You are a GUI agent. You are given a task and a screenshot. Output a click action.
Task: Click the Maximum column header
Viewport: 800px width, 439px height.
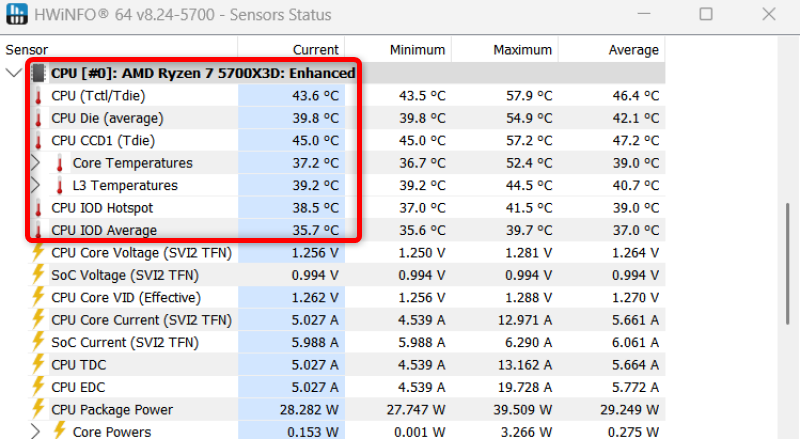pyautogui.click(x=522, y=50)
